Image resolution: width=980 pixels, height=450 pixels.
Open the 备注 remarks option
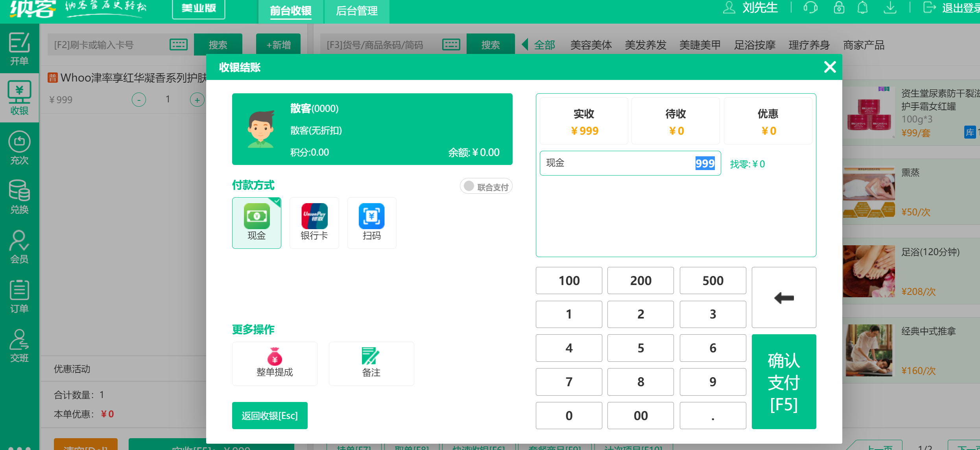pos(371,363)
